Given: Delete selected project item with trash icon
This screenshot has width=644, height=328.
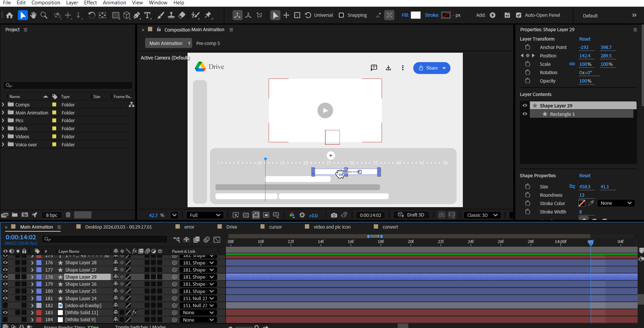Looking at the screenshot, I should coord(68,215).
